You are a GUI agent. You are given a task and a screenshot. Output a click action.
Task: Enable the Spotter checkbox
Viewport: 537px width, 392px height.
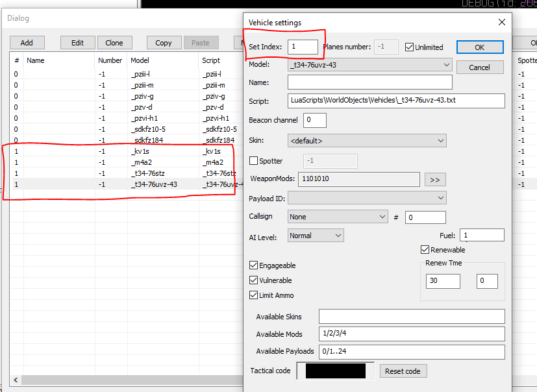254,161
